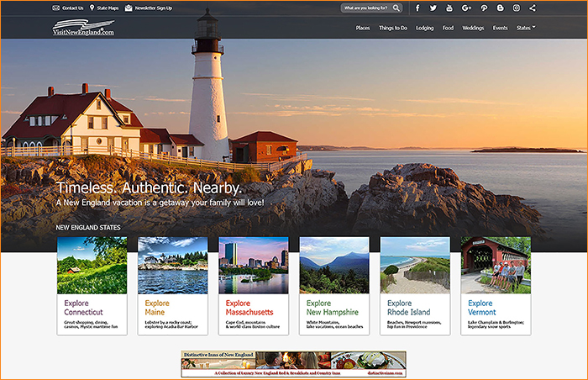Click the search magnifier icon
Screen dimensions: 588x380
click(x=396, y=8)
